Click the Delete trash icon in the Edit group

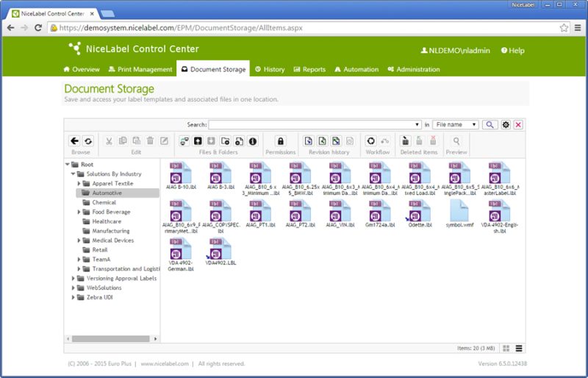click(x=151, y=141)
